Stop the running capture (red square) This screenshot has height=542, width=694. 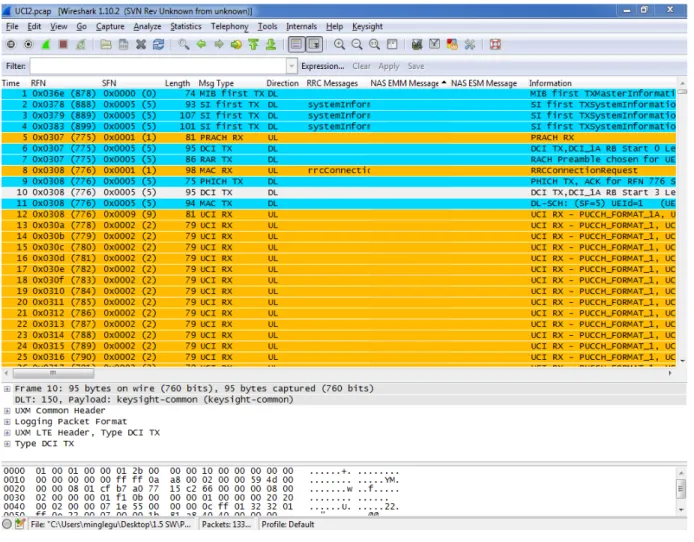[x=63, y=45]
